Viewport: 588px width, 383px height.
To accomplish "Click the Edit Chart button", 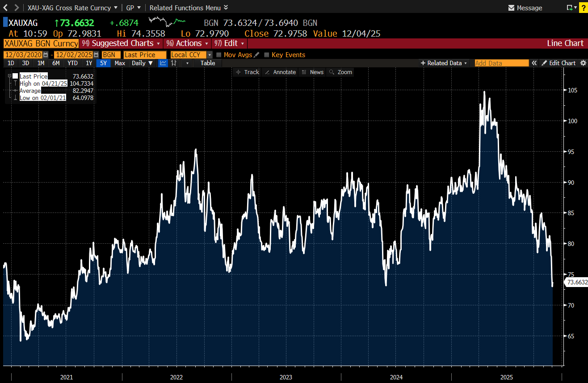I will point(559,63).
